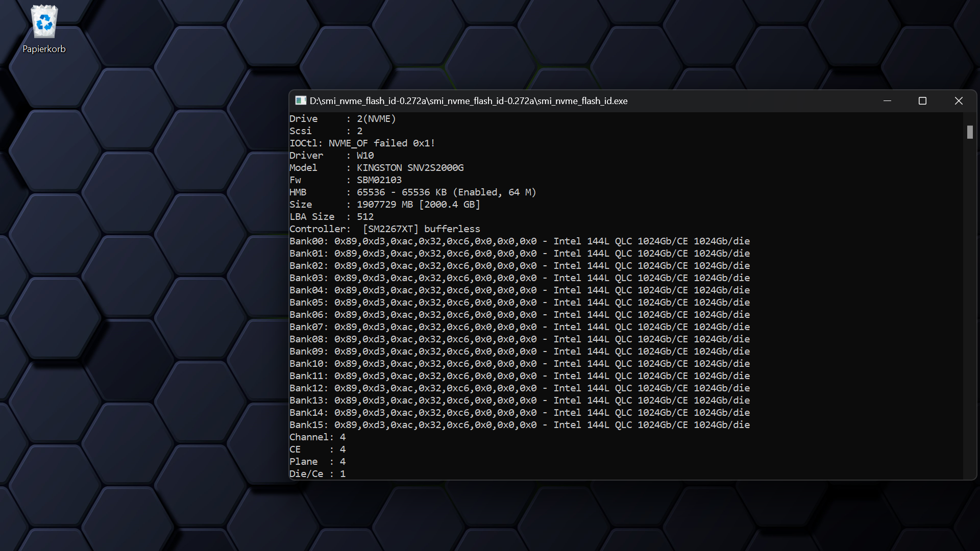980x551 pixels.
Task: Click the Size 1907729 MB line
Action: click(x=384, y=205)
